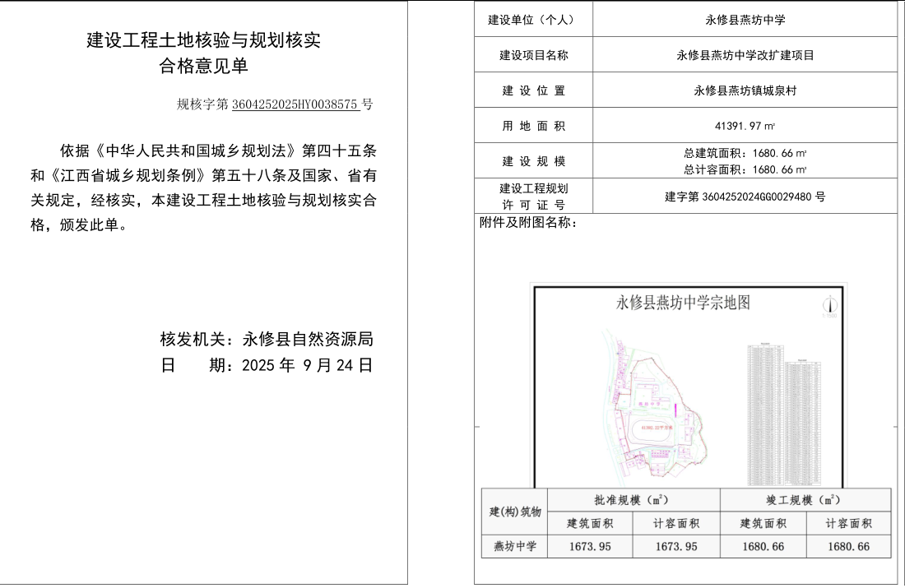Select the subtitle 合格意见单
905x588 pixels.
pos(203,67)
